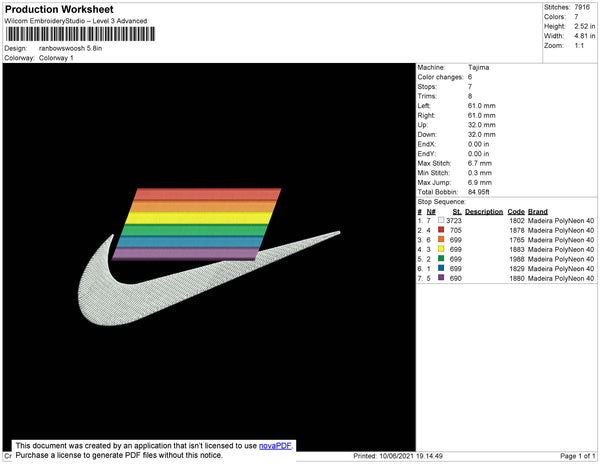Click thread code '1765'

tap(517, 240)
